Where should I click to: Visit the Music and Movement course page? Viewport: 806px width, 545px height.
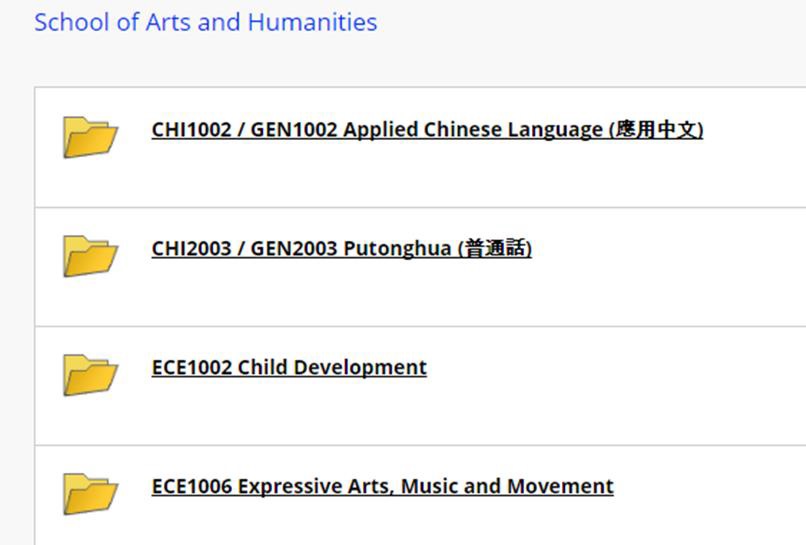382,486
